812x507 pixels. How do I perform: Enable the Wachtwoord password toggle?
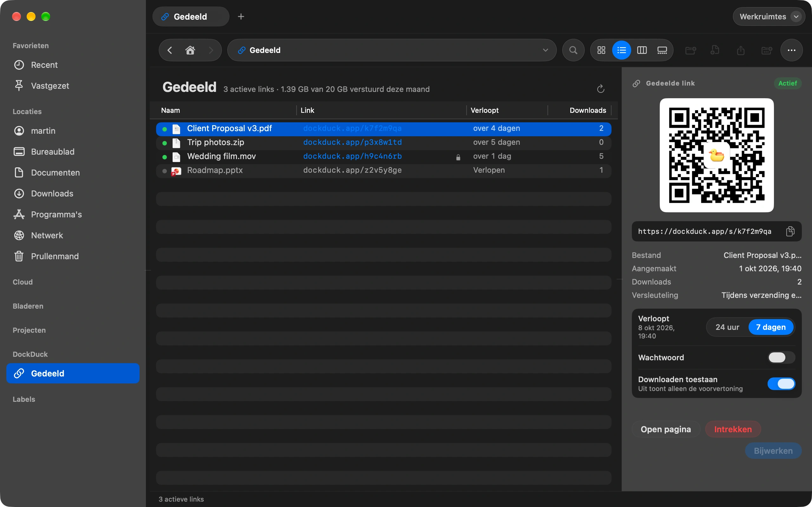(781, 357)
